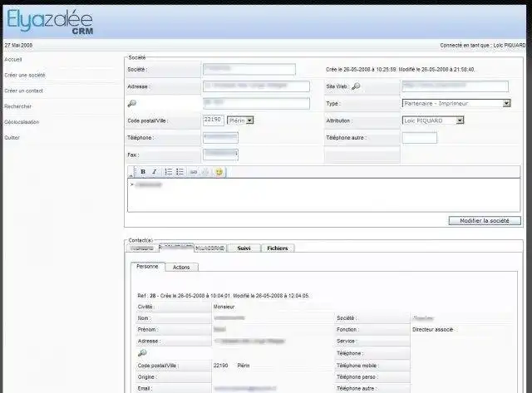Select the Actions sub-tab
This screenshot has height=393, width=532.
[x=181, y=268]
